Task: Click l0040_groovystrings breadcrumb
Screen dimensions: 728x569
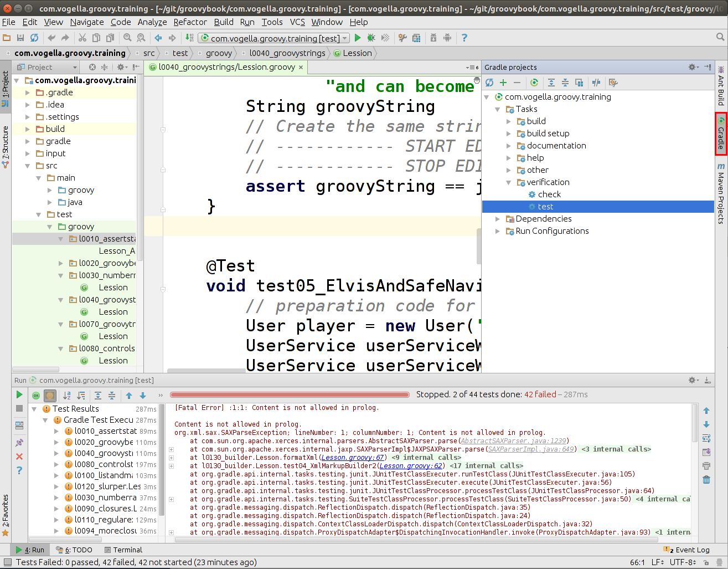Action: (x=287, y=53)
